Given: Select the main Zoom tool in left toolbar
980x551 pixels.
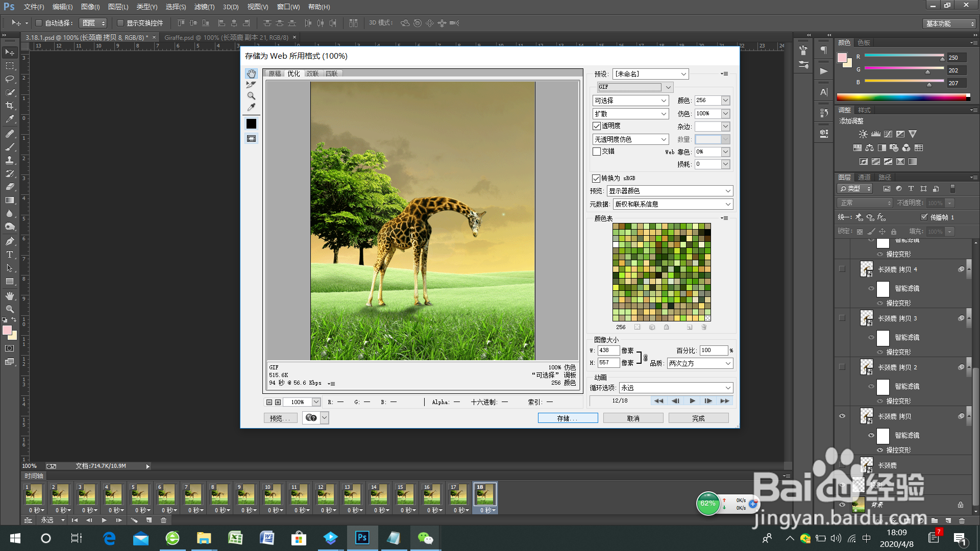Looking at the screenshot, I should coord(10,309).
